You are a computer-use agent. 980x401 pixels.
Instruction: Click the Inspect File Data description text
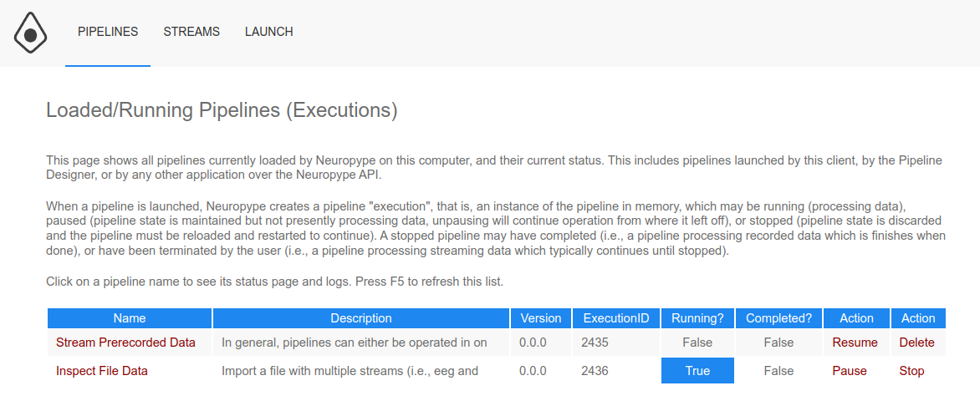tap(350, 371)
